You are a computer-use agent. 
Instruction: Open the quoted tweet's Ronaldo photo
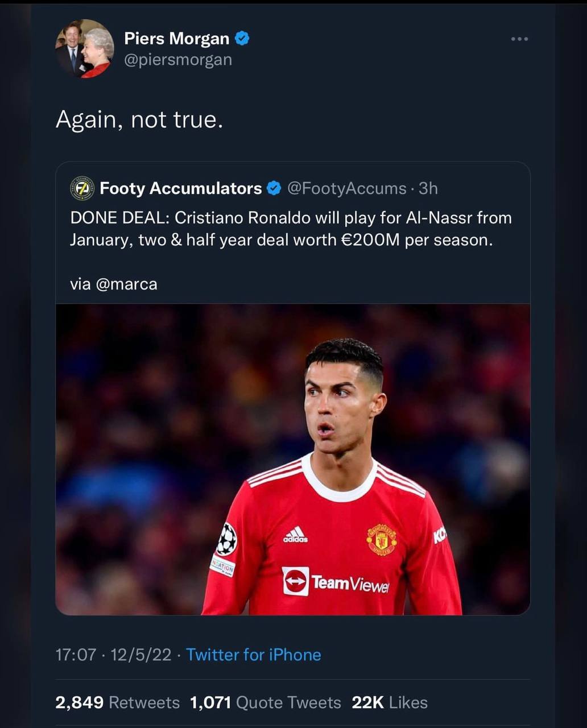292,459
